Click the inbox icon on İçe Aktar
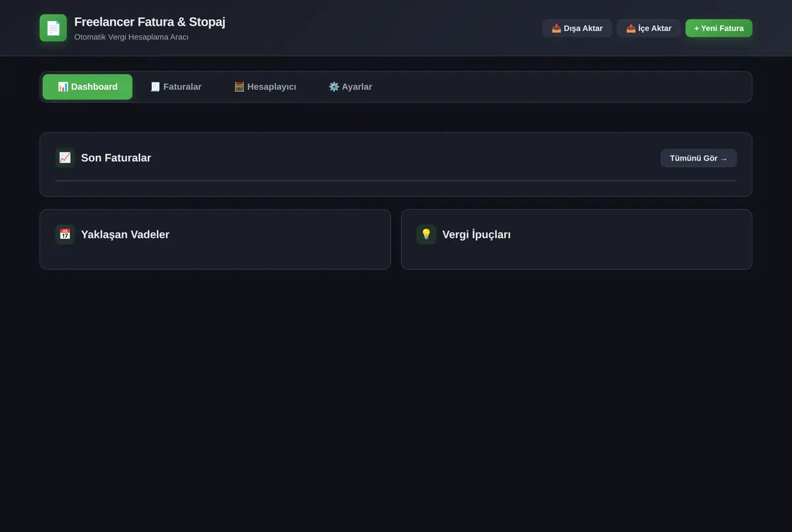 631,28
